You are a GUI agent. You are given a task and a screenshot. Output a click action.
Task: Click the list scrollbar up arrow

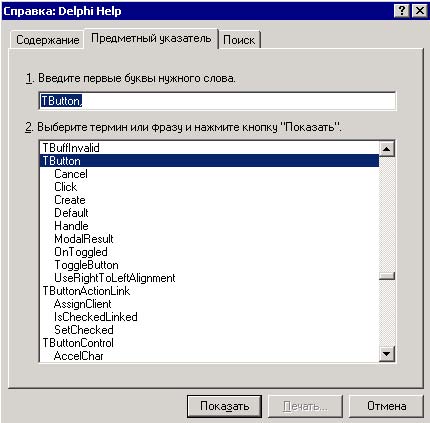387,149
